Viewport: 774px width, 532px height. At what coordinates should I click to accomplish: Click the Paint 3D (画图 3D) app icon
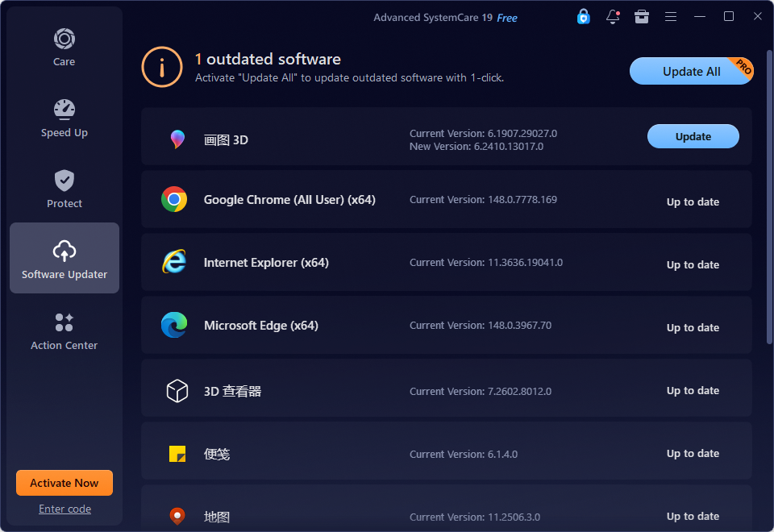(x=177, y=139)
